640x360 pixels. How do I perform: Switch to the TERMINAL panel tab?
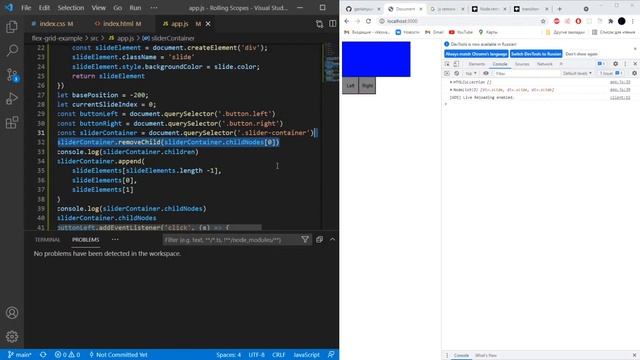[x=47, y=240]
